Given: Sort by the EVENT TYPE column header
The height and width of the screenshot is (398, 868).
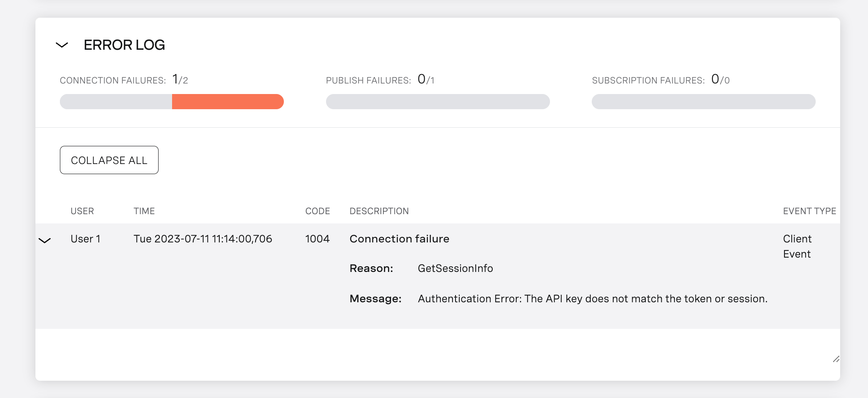Looking at the screenshot, I should pos(809,211).
